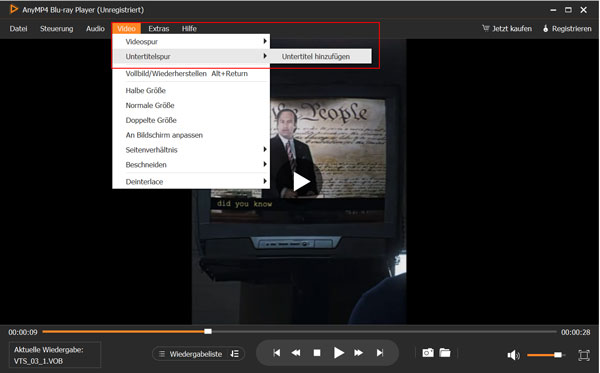Change playlist sort order icon
The image size is (600, 373).
[x=235, y=354]
